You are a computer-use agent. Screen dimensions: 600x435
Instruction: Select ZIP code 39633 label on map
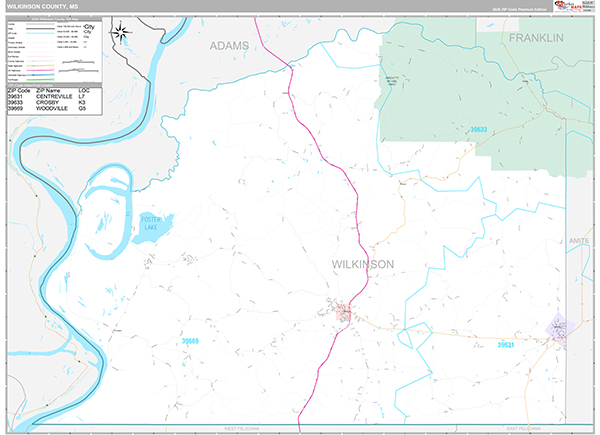coord(479,129)
